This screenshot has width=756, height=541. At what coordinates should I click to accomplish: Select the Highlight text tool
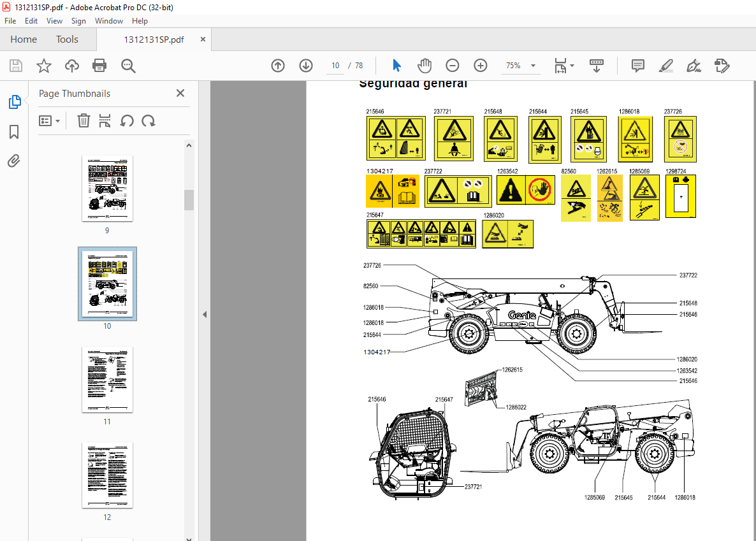click(666, 66)
